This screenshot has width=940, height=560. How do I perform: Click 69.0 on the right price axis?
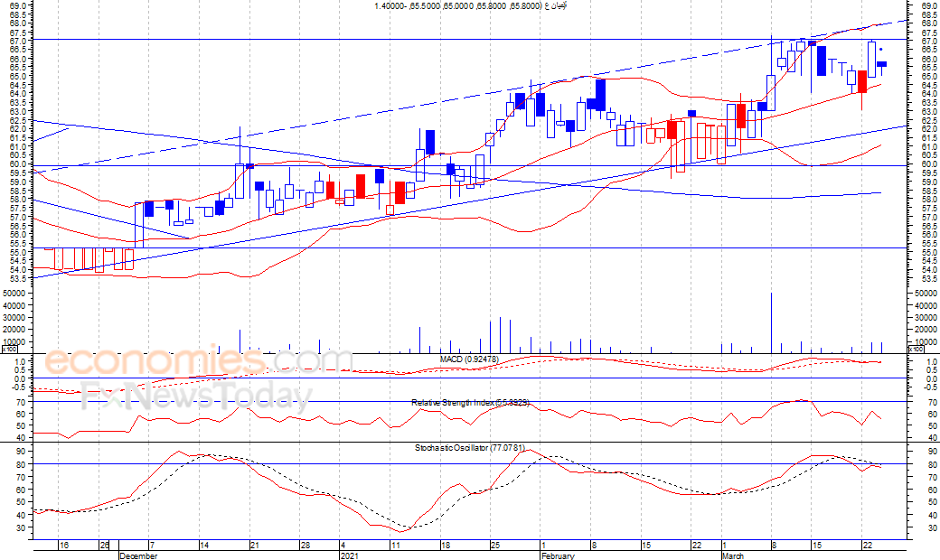pos(929,5)
